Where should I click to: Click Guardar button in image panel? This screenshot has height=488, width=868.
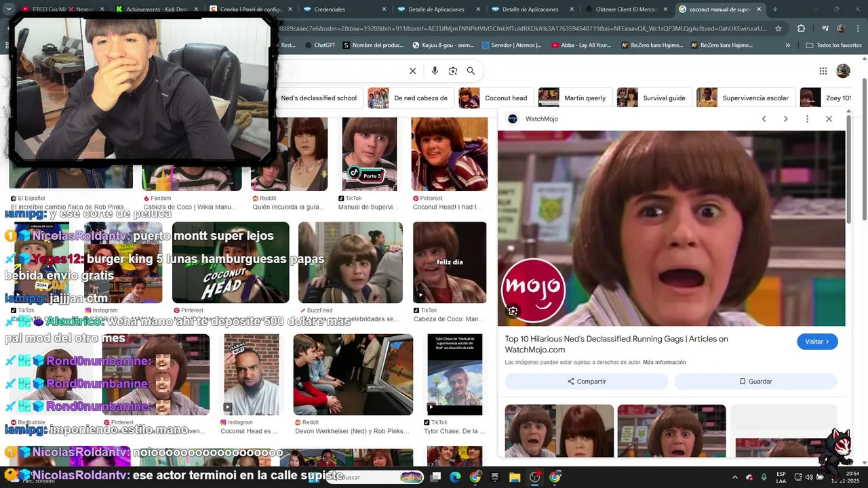[x=755, y=382]
